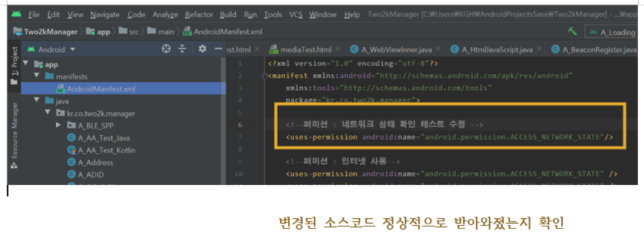The image size is (644, 243).
Task: Open the Refactor menu
Action: click(199, 15)
